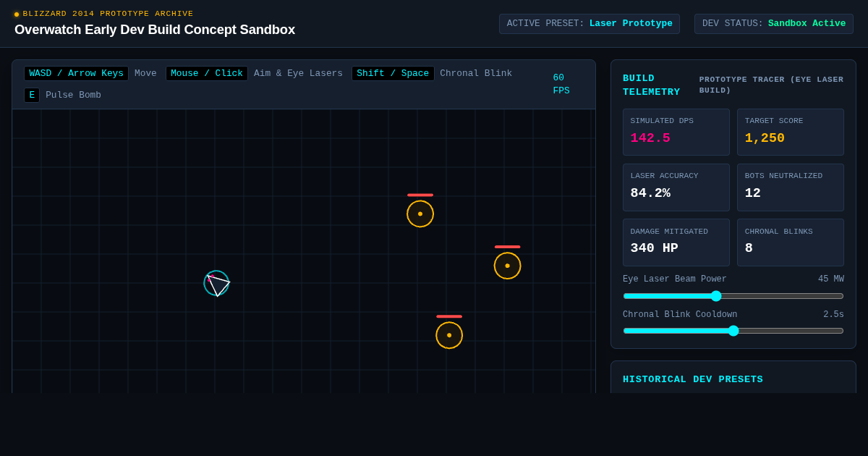Click the Overwatch Early Dev Build title
This screenshot has width=868, height=456.
[x=155, y=30]
